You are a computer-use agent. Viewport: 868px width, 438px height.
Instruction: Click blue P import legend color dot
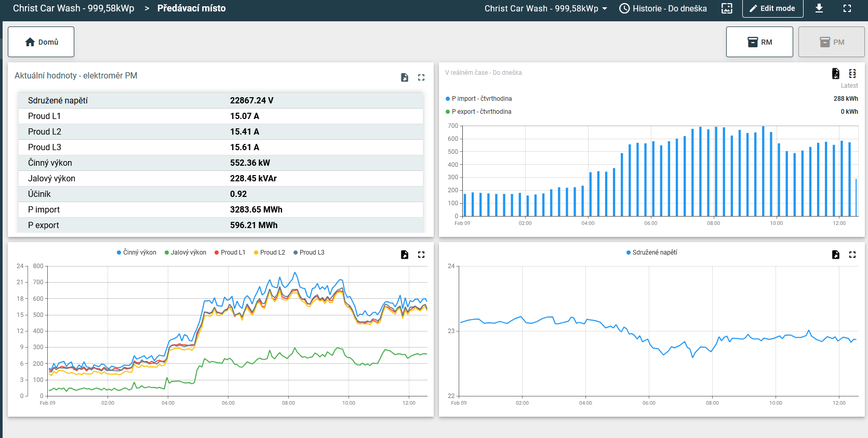(448, 99)
